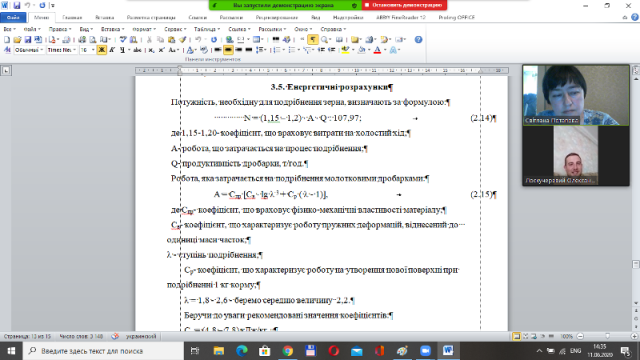
Task: Click the Windows Start button
Action: [11, 351]
